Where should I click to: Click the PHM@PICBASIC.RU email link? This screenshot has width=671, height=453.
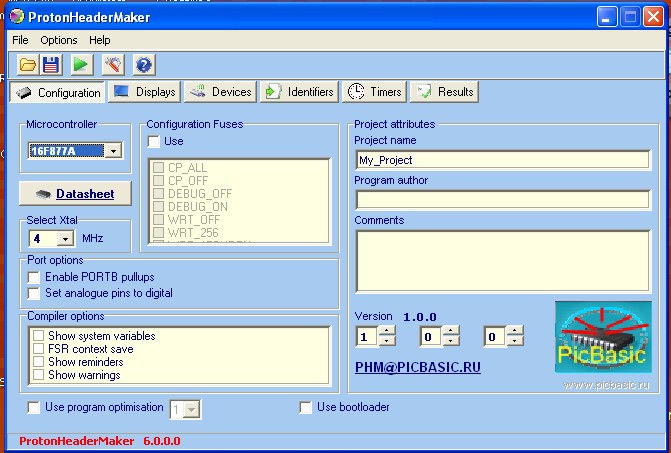coord(417,368)
